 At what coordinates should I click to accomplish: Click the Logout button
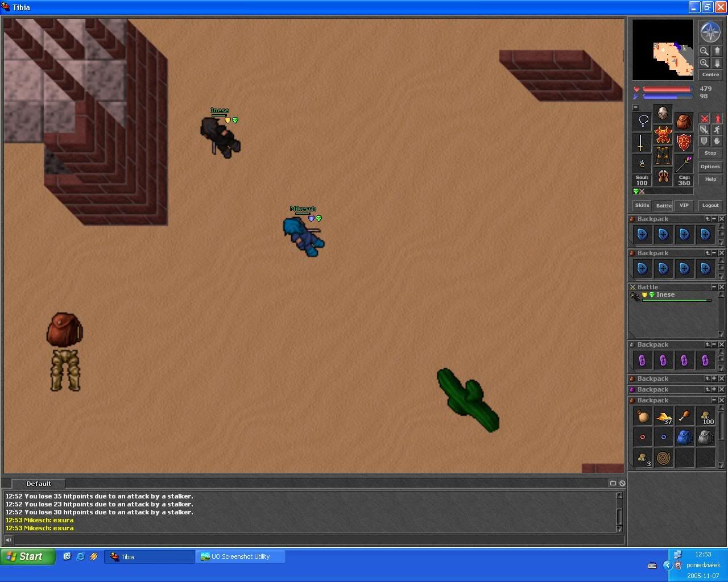point(710,205)
